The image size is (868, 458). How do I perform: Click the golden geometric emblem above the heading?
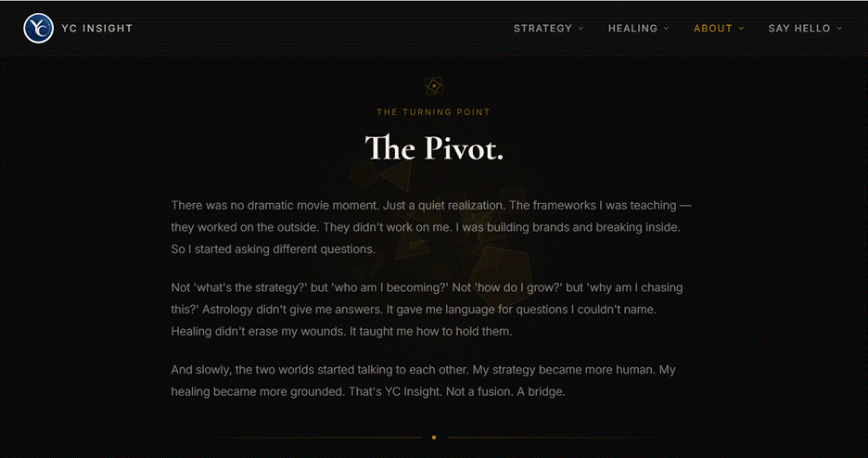(x=434, y=85)
